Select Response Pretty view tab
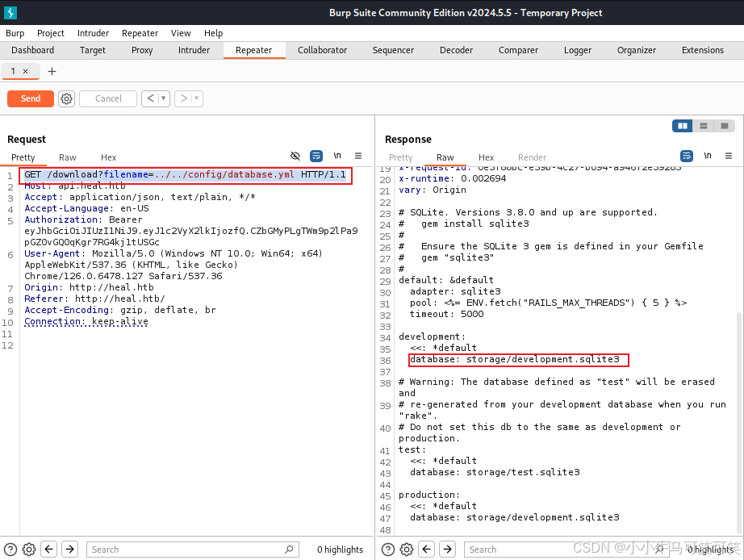Viewport: 744px width, 560px height. [x=400, y=157]
